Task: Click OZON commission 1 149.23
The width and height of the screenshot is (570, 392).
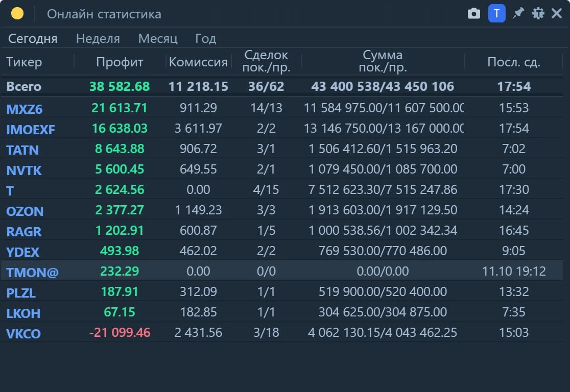Action: pos(199,210)
